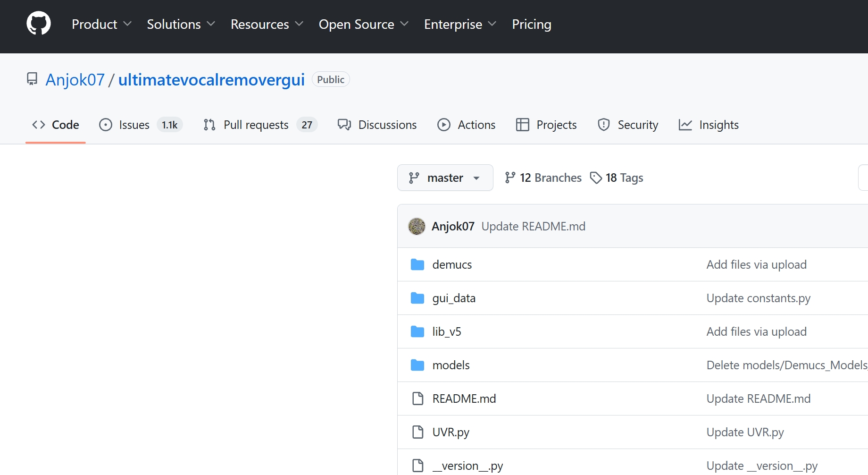This screenshot has height=475, width=868.
Task: Open the UVR.py file
Action: coord(451,433)
